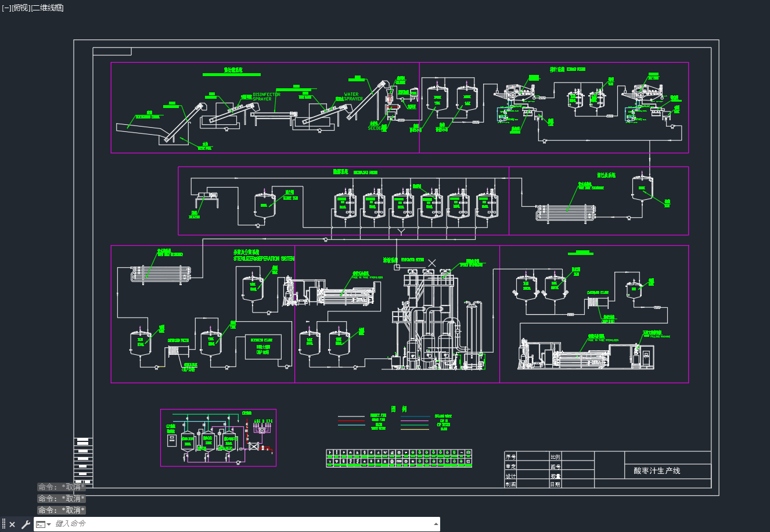Select the 序号 title block label
Image resolution: width=770 pixels, height=532 pixels.
coord(510,457)
